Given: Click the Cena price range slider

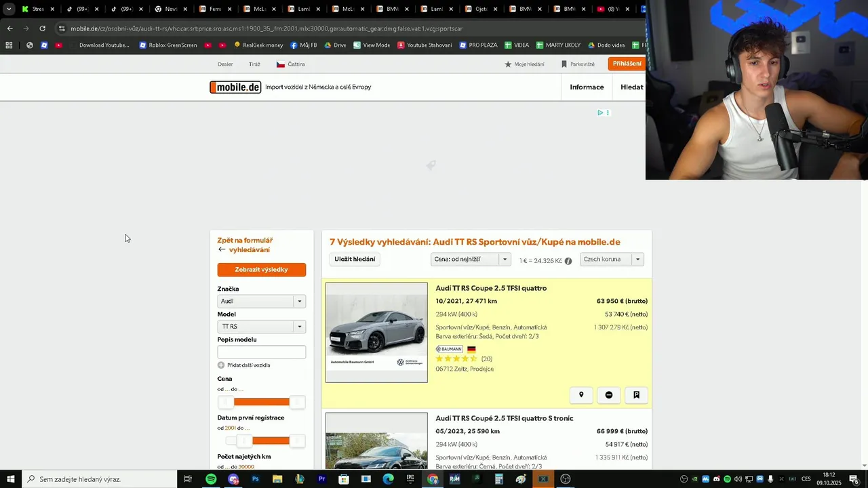Looking at the screenshot, I should tap(261, 402).
